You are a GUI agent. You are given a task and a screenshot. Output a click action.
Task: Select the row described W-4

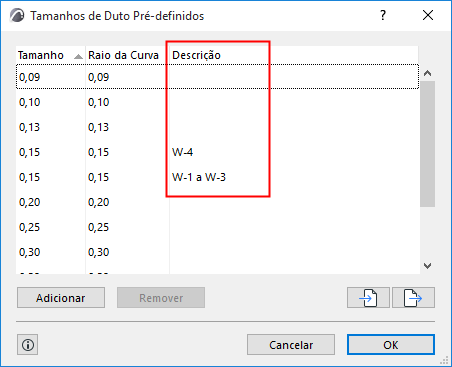pos(217,152)
